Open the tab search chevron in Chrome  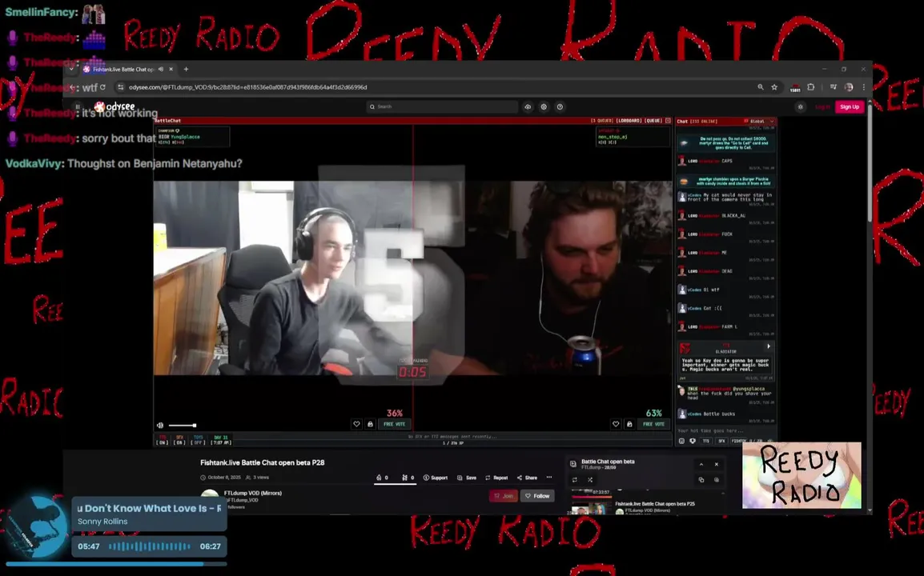coord(71,69)
